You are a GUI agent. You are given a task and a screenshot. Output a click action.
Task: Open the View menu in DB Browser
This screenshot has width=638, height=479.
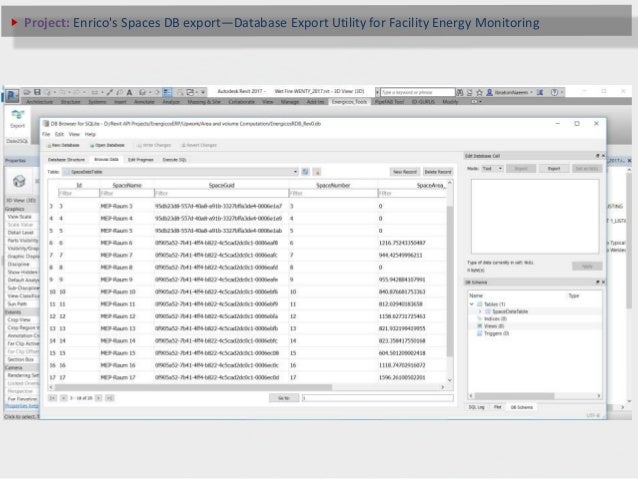[74, 134]
